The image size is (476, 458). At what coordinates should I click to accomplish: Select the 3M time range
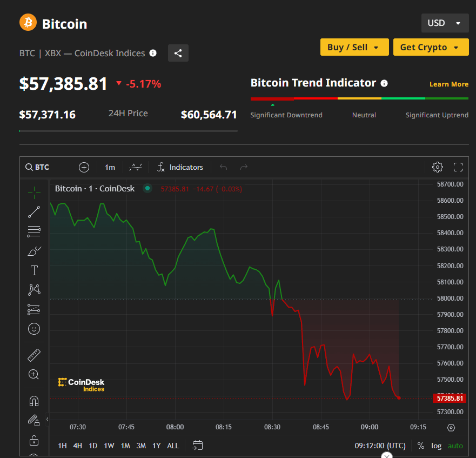point(141,446)
